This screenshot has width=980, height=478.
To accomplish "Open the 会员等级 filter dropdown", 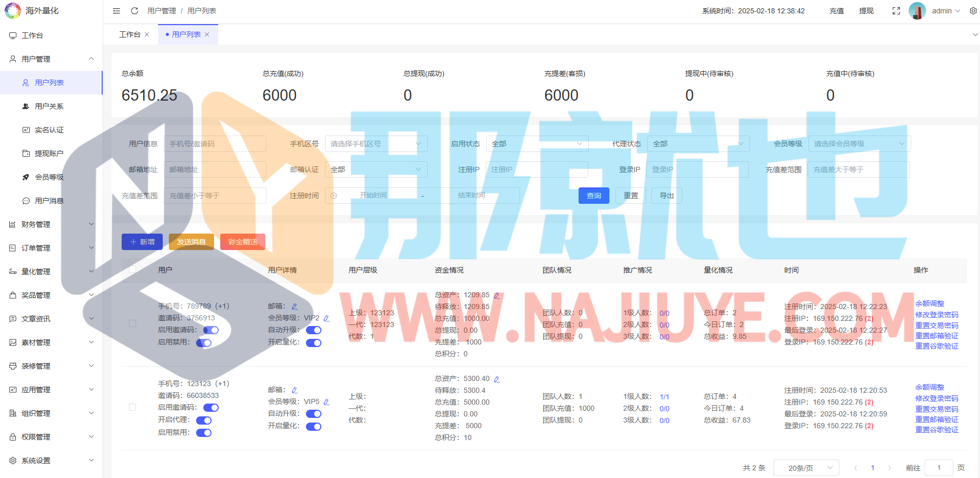I will click(859, 144).
